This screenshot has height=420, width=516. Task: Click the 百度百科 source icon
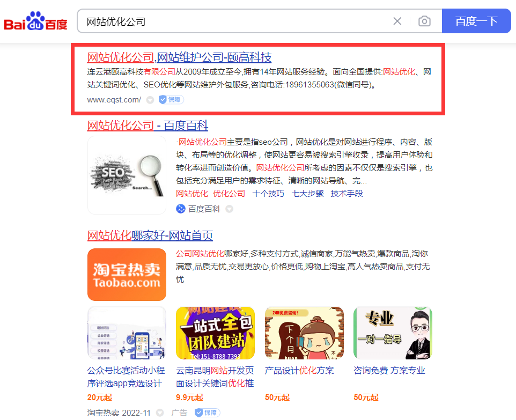pos(181,209)
